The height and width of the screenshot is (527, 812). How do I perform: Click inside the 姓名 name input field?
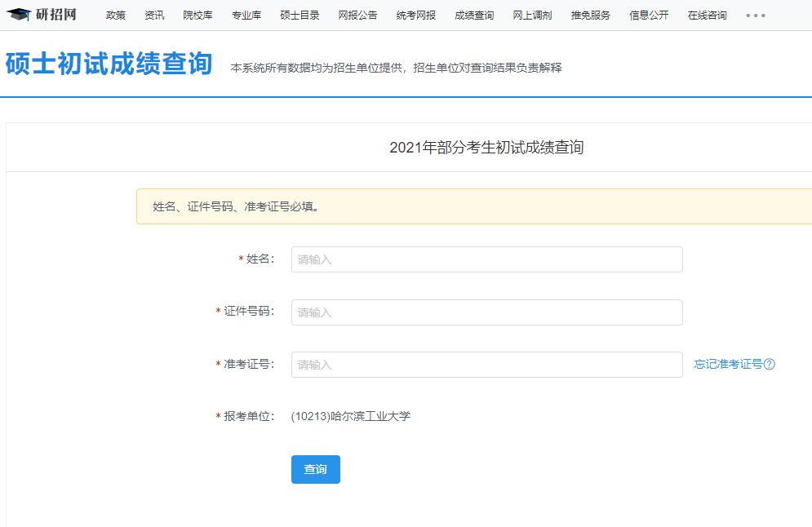pyautogui.click(x=486, y=259)
